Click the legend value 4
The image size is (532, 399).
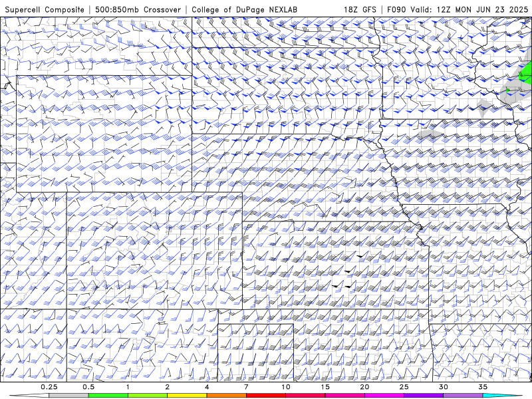[x=207, y=387]
